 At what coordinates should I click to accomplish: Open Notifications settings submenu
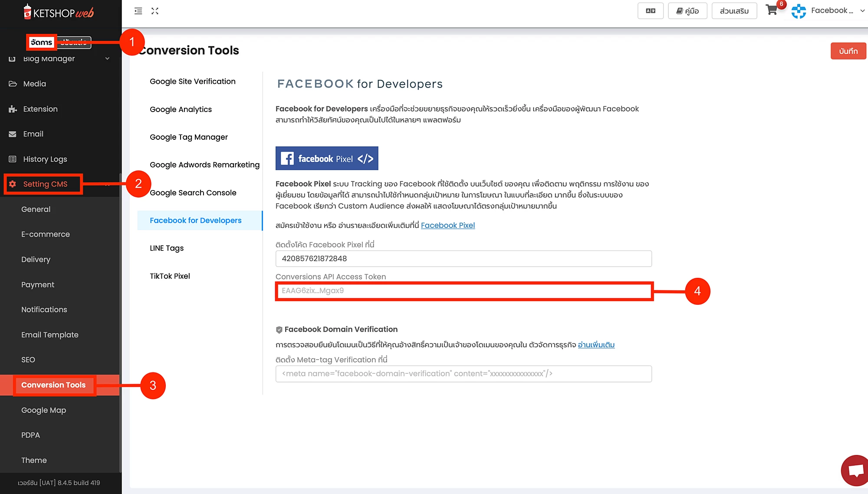pos(44,310)
